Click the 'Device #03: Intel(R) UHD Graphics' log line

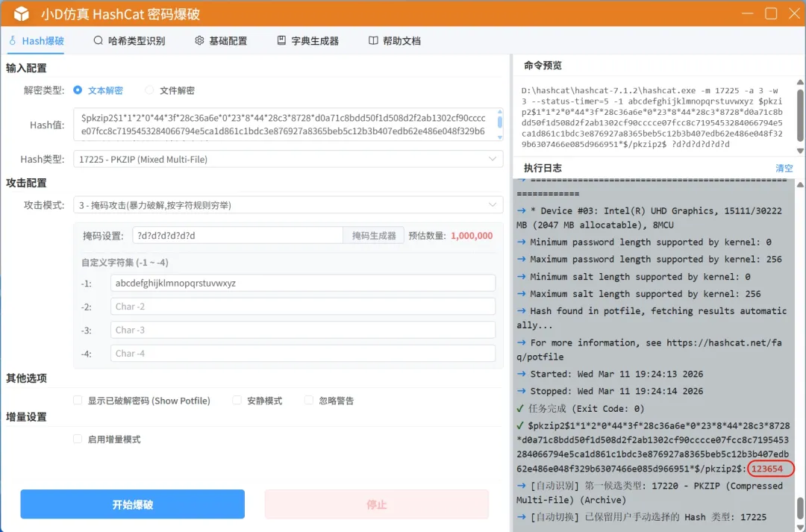pyautogui.click(x=649, y=217)
